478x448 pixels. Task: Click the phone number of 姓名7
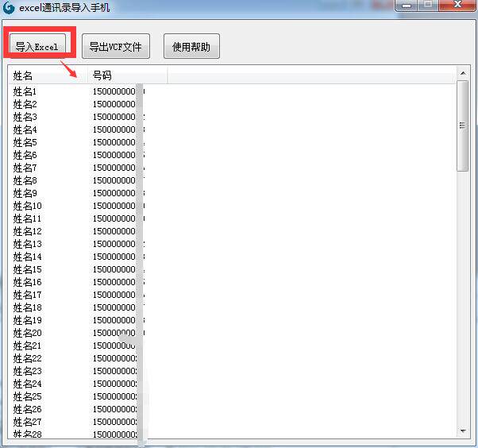click(x=115, y=168)
